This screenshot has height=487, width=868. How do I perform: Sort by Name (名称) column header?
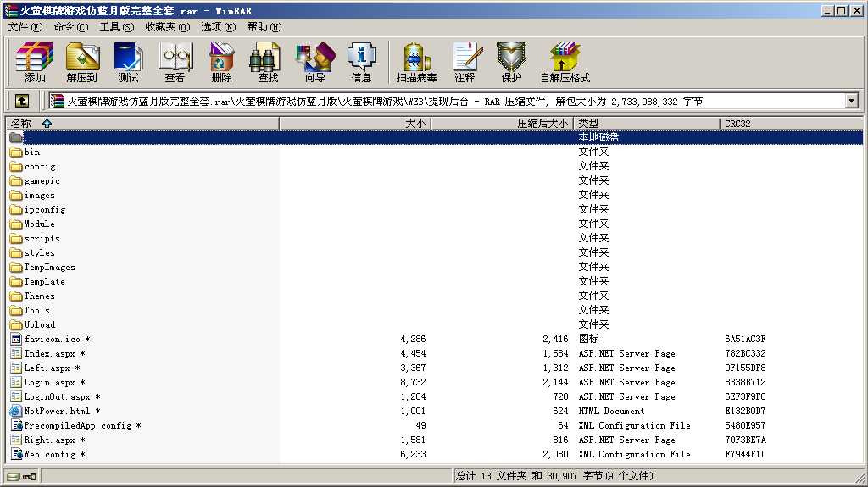pyautogui.click(x=142, y=124)
